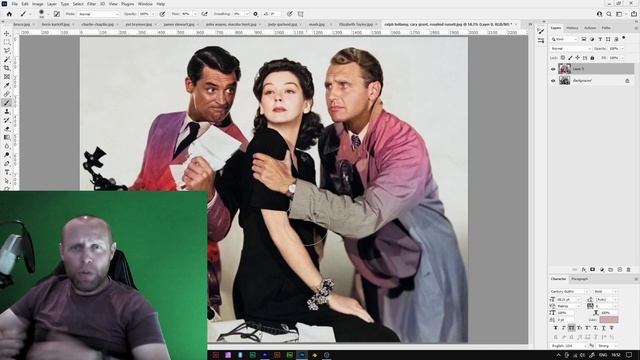640x360 pixels.
Task: Open collapsed Brush Settings panel icon
Action: [x=541, y=31]
